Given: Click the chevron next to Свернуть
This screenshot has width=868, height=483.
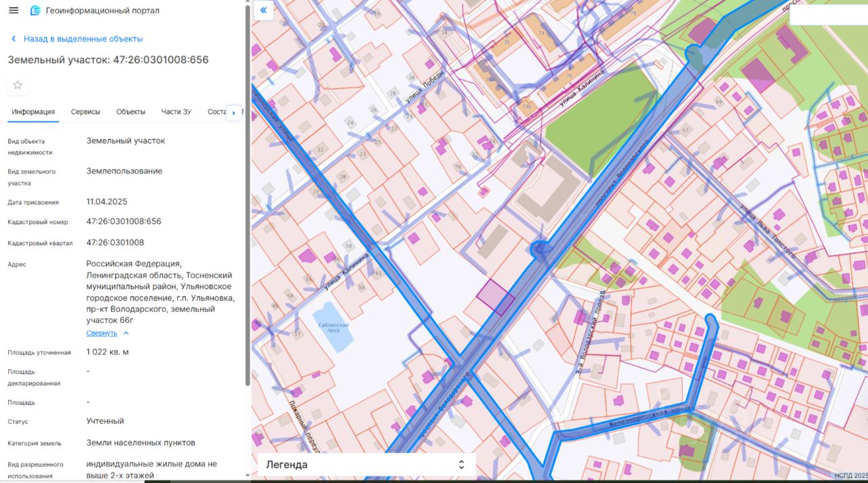Looking at the screenshot, I should (x=126, y=333).
